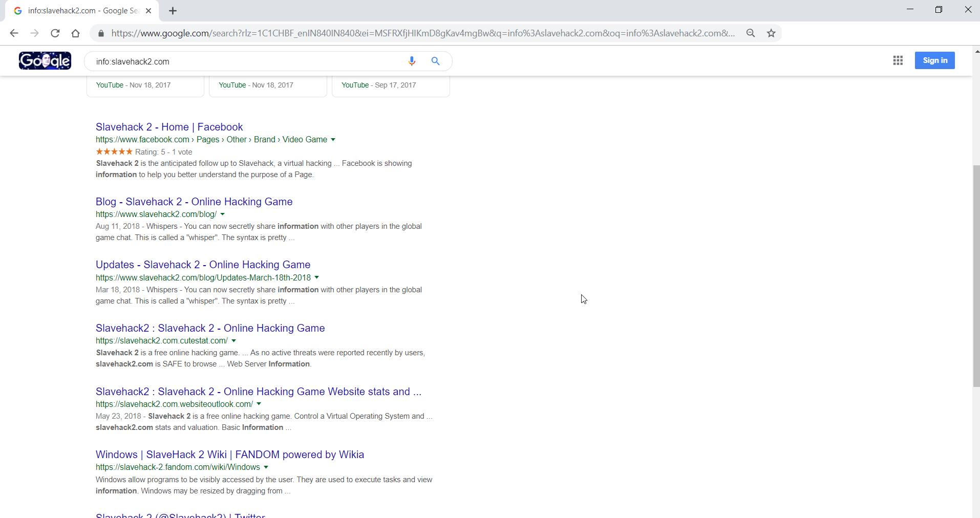The width and height of the screenshot is (980, 518).
Task: Click YouTube - Sep 17, 2017 card
Action: point(391,85)
